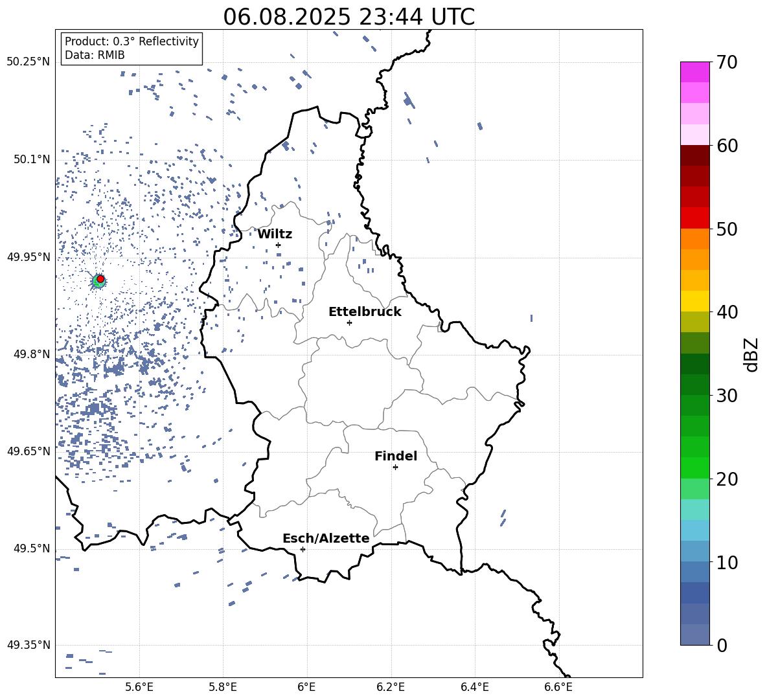Click the Esch/Alzette city label

[326, 538]
